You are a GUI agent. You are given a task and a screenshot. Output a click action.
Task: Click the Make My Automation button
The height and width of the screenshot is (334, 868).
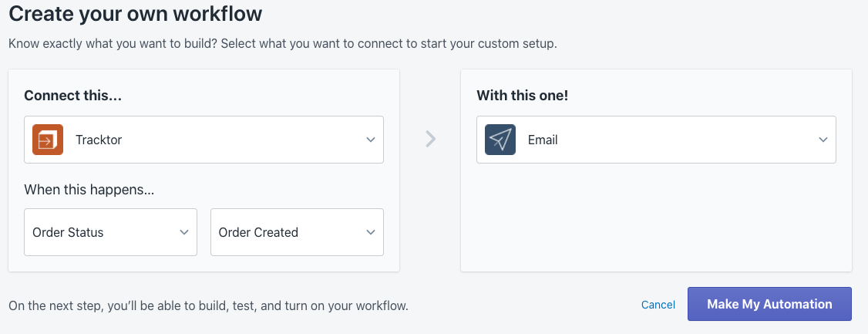coord(769,304)
